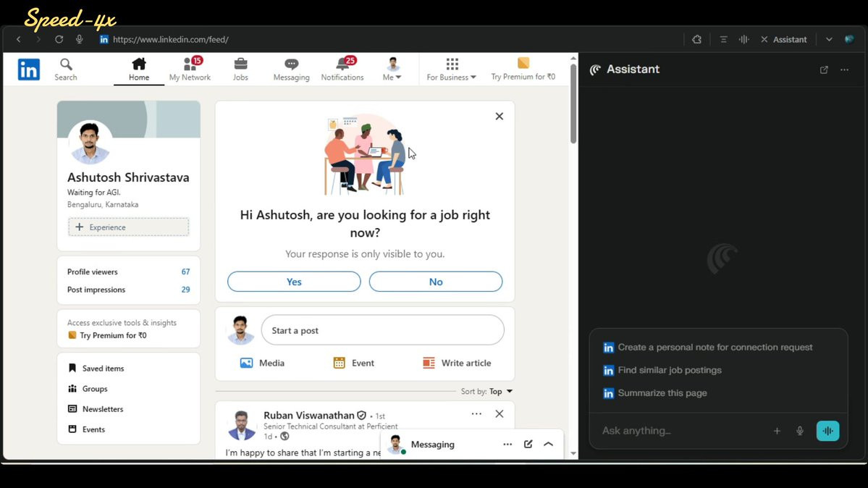Create an Event post

coord(354,363)
